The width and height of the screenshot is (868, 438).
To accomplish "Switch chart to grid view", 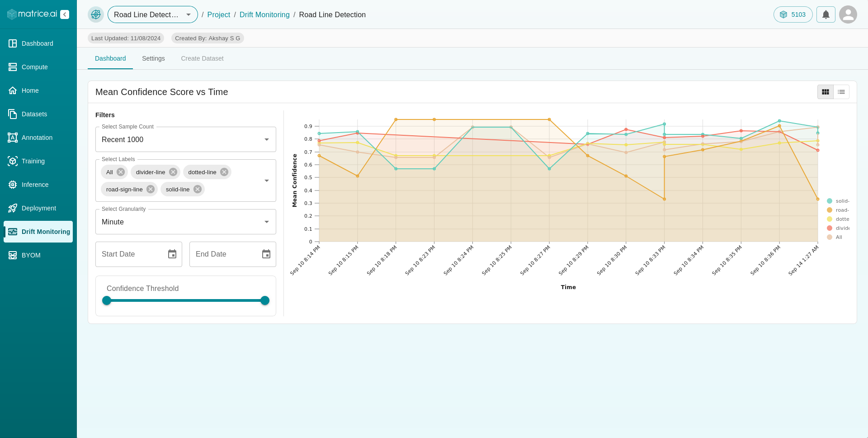I will point(826,92).
